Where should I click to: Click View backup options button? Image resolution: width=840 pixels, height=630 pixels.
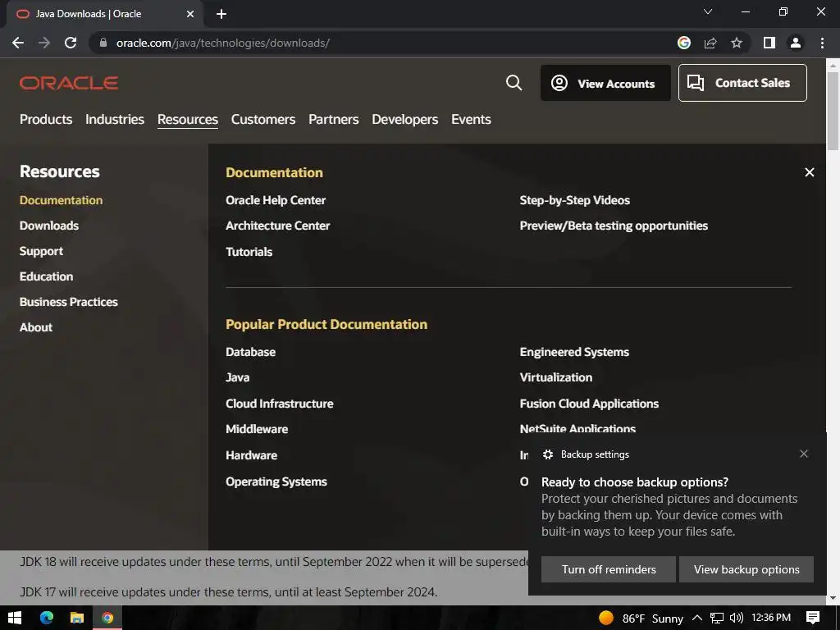coord(746,569)
